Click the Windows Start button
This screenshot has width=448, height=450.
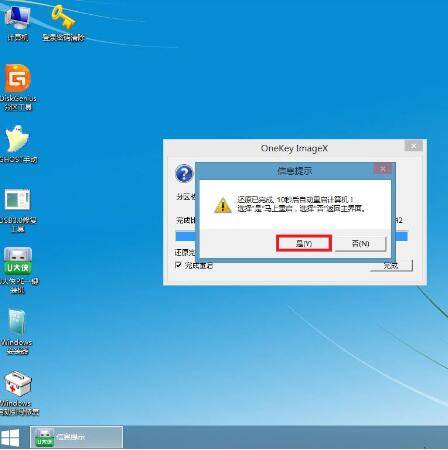10,438
